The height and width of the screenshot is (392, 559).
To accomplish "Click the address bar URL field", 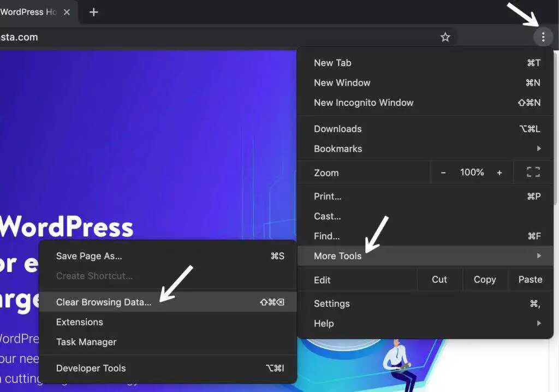I will [218, 37].
